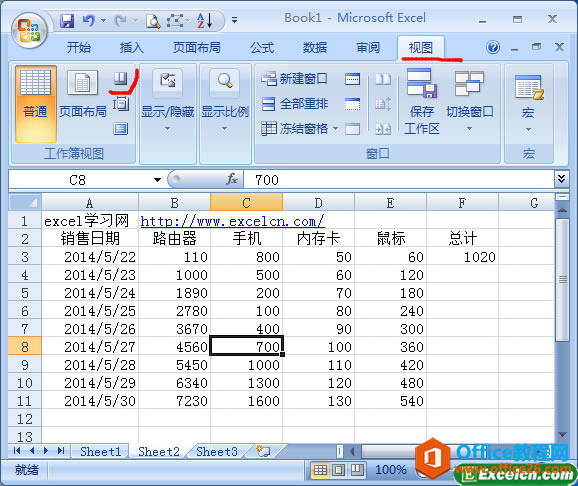Viewport: 578px width, 486px height.
Task: Go to previous sheet navigation arrow
Action: [x=32, y=450]
